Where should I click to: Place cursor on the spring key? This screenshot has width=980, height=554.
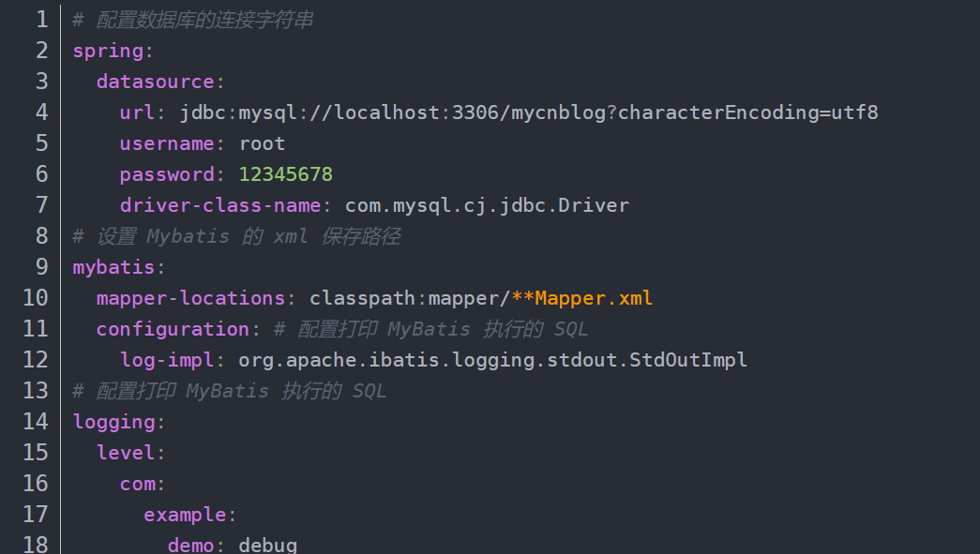(x=108, y=51)
